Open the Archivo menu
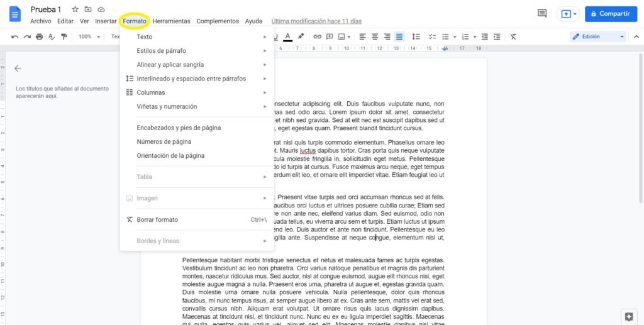The image size is (644, 325). tap(41, 21)
